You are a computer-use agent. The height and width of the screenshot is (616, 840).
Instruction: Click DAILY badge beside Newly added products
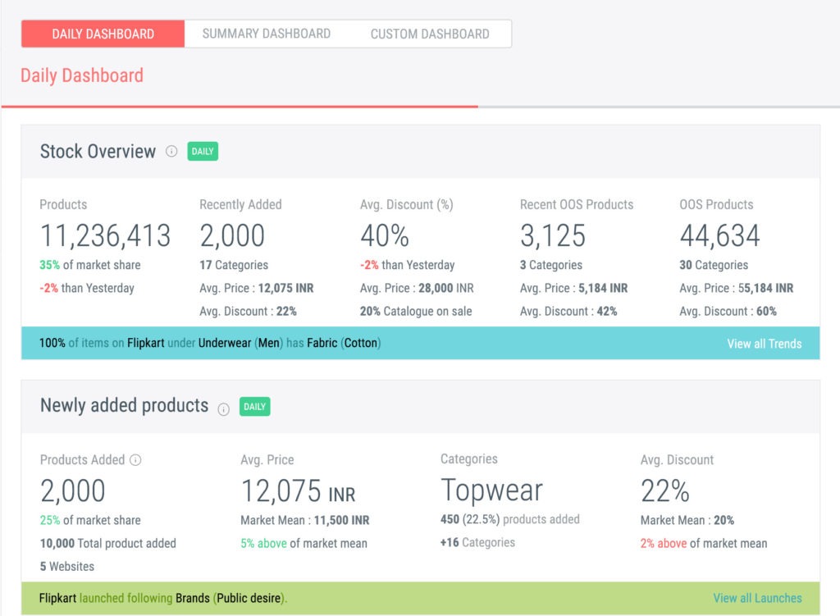[x=255, y=407]
